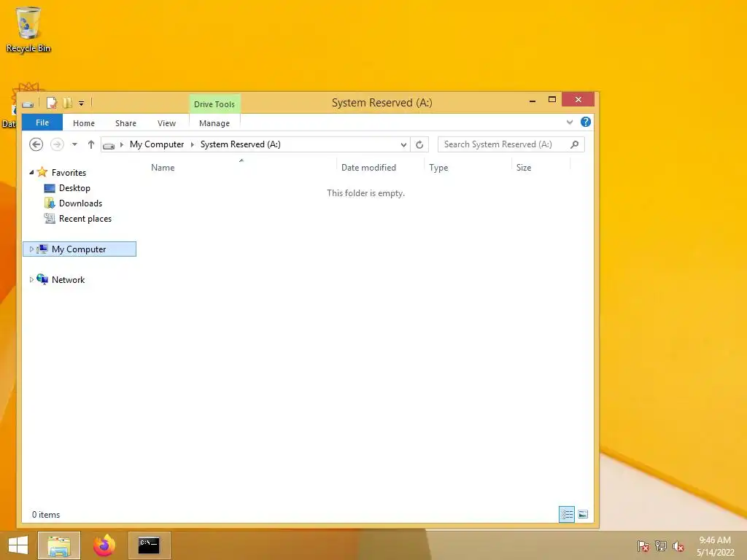Viewport: 747px width, 560px height.
Task: Maximize the System Reserved (A:) window
Action: pos(552,99)
